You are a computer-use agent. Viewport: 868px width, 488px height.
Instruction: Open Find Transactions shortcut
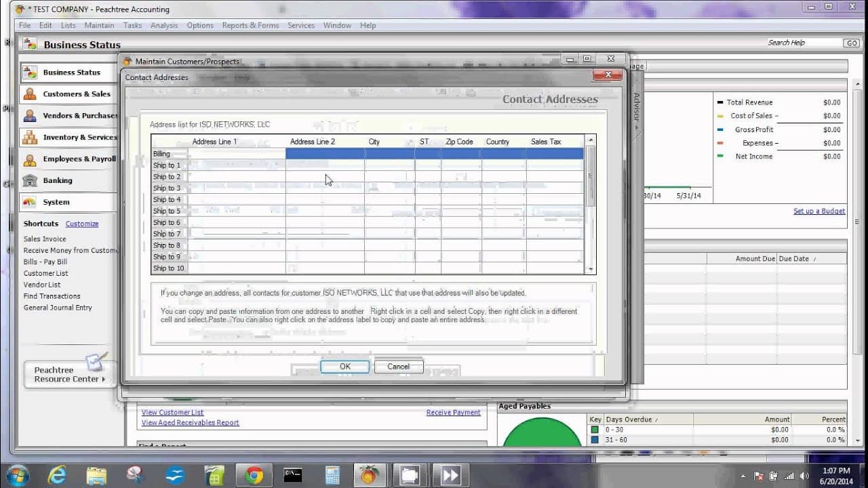click(x=52, y=296)
